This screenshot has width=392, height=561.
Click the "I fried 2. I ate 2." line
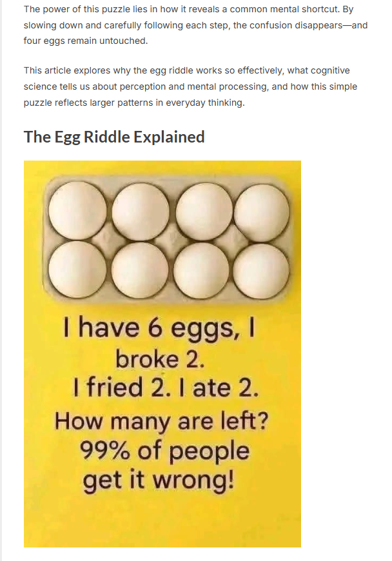(x=166, y=388)
